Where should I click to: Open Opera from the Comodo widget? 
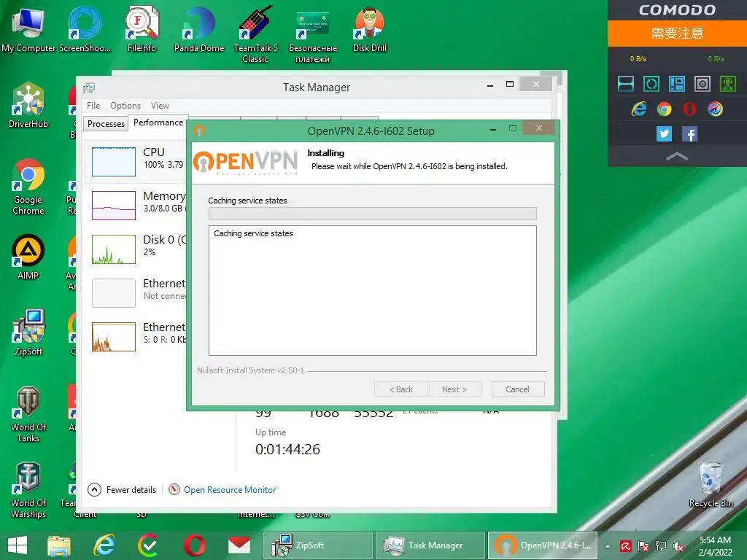click(x=689, y=109)
